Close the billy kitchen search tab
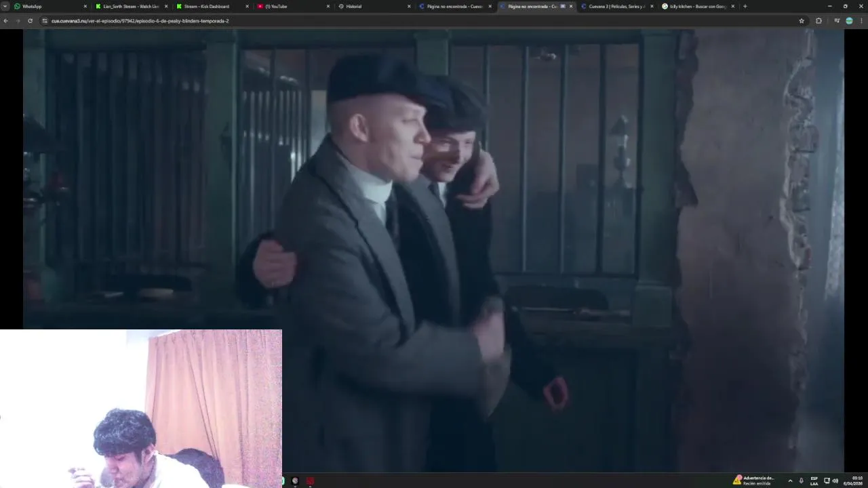This screenshot has width=868, height=488. [732, 6]
